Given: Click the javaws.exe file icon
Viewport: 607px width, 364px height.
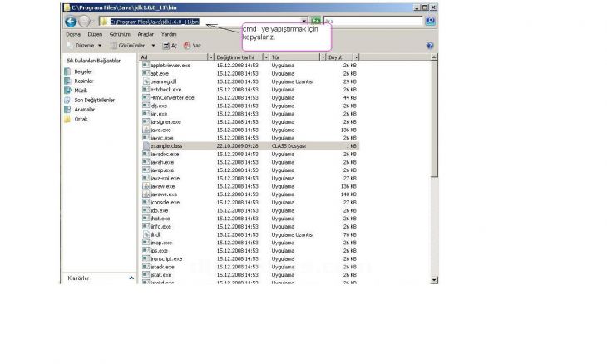Looking at the screenshot, I should click(146, 194).
